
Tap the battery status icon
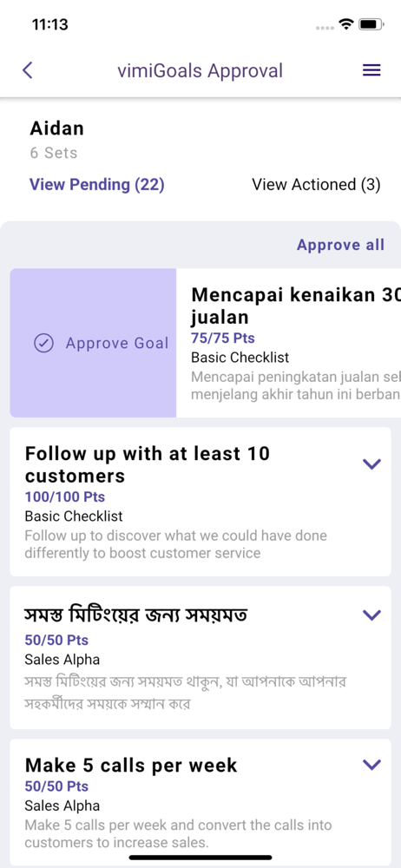coord(371,24)
